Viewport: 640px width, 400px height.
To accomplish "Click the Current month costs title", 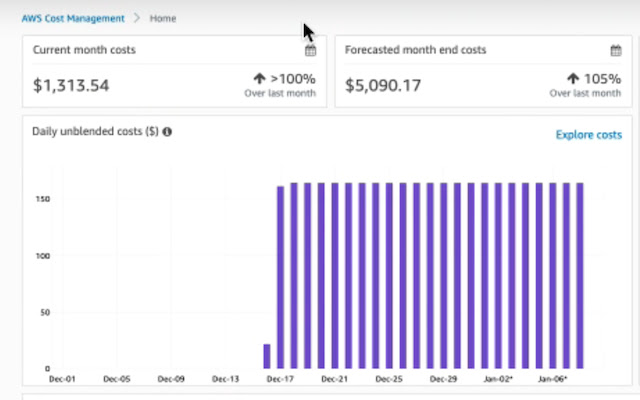I will [x=84, y=50].
